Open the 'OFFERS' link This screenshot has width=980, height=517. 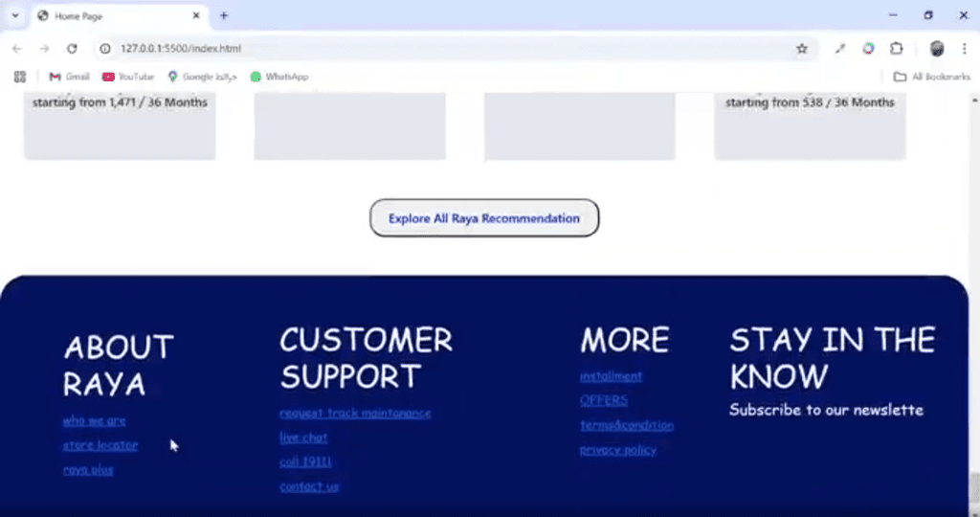pyautogui.click(x=604, y=401)
